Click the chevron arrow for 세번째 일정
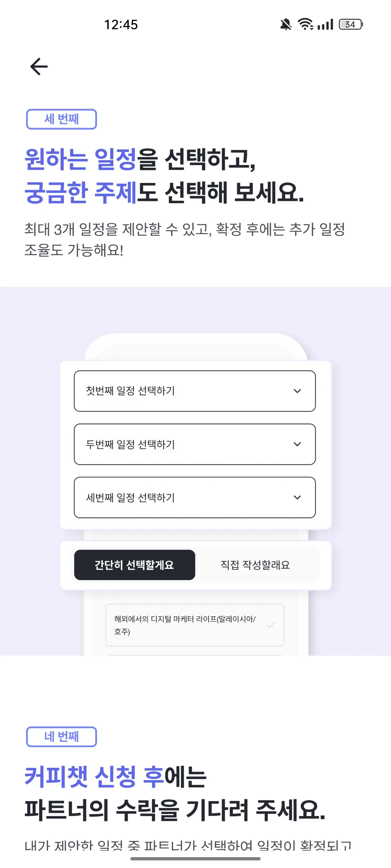Screen dimensions: 391x868 click(x=297, y=497)
